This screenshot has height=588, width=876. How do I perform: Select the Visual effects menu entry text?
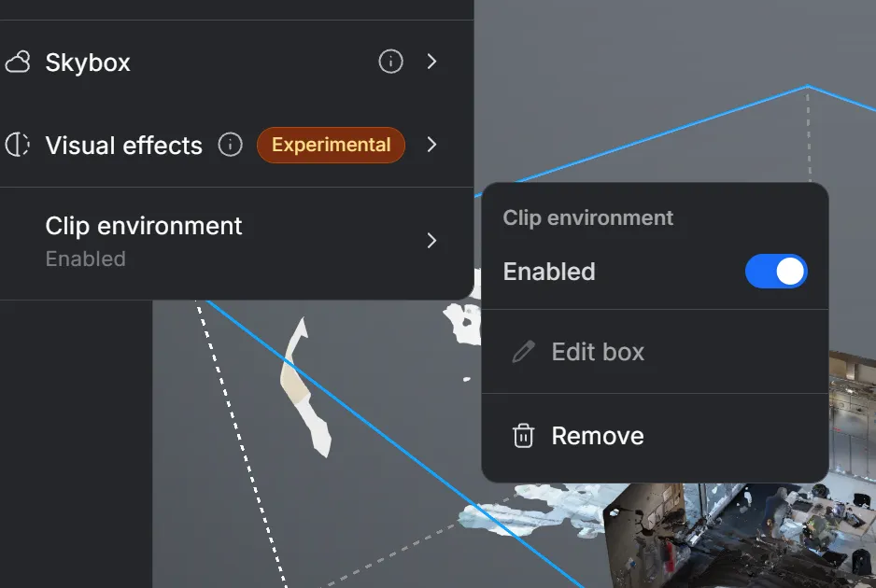[123, 146]
